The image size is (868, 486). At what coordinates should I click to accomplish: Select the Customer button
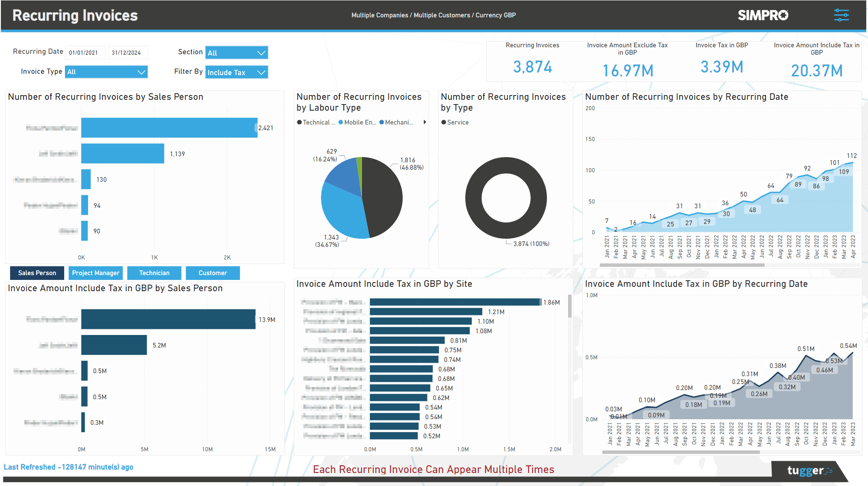click(213, 273)
